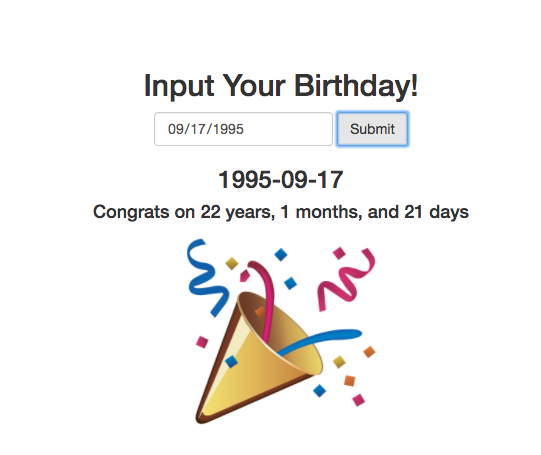The image size is (541, 455).
Task: Click the party popper cone image
Action: point(259,359)
